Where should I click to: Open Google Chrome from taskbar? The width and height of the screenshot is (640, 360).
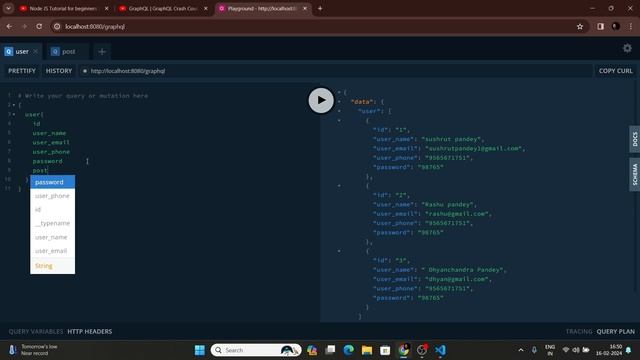pos(403,350)
